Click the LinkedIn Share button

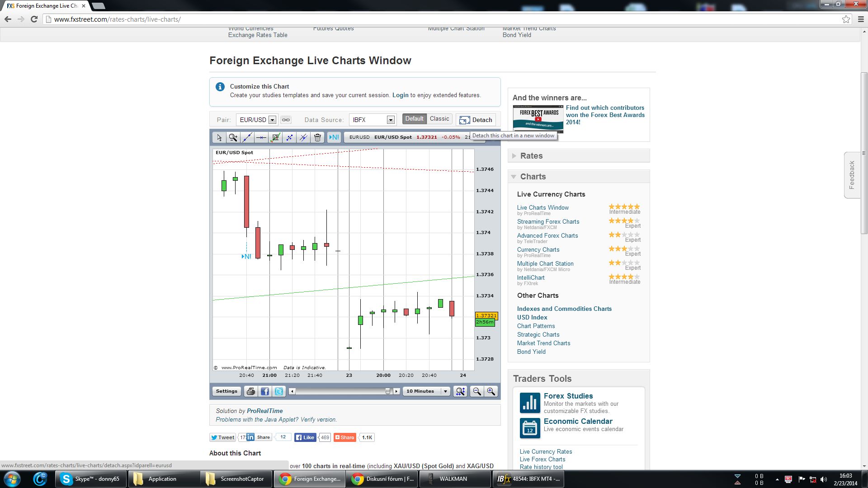point(259,437)
